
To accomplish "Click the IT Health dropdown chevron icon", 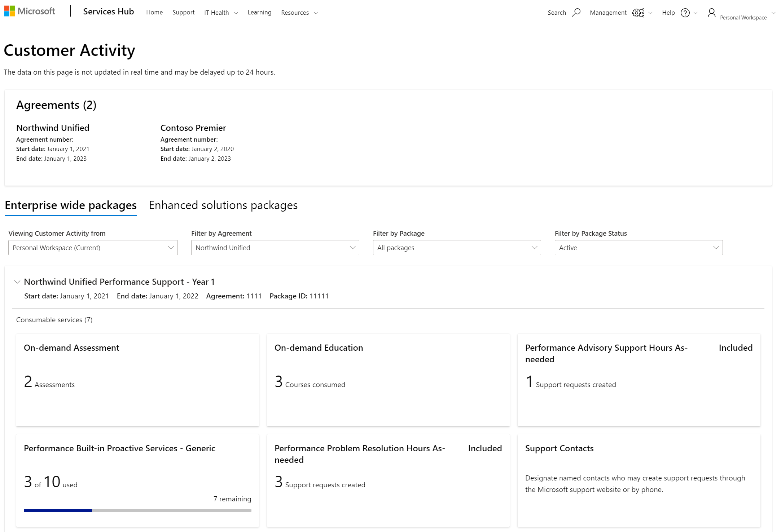I will (x=236, y=13).
